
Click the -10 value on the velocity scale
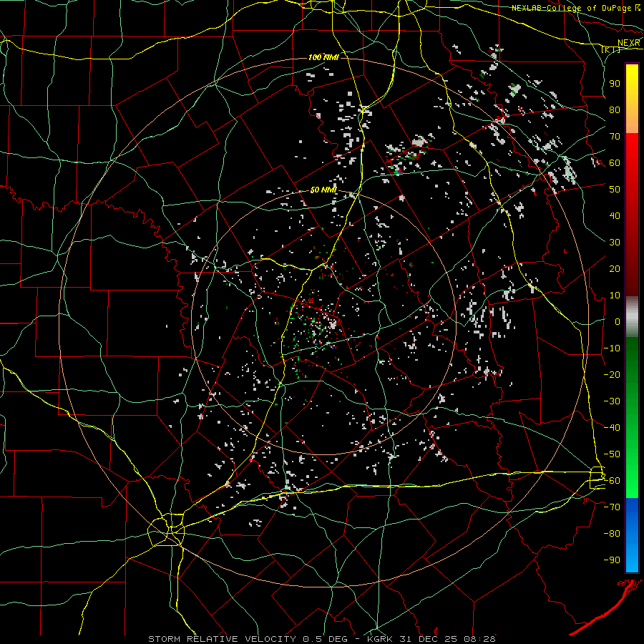(612, 348)
